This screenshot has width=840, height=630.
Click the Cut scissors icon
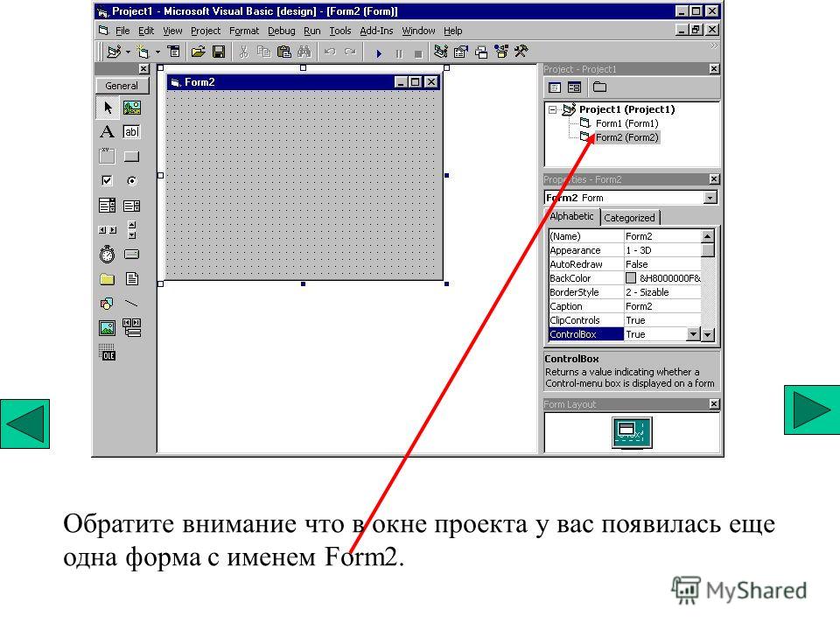pos(243,52)
